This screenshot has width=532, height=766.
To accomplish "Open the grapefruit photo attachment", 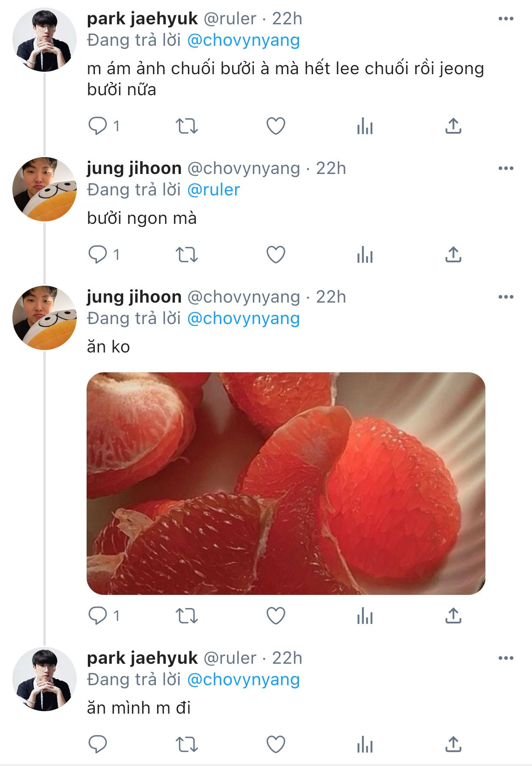I will (286, 484).
